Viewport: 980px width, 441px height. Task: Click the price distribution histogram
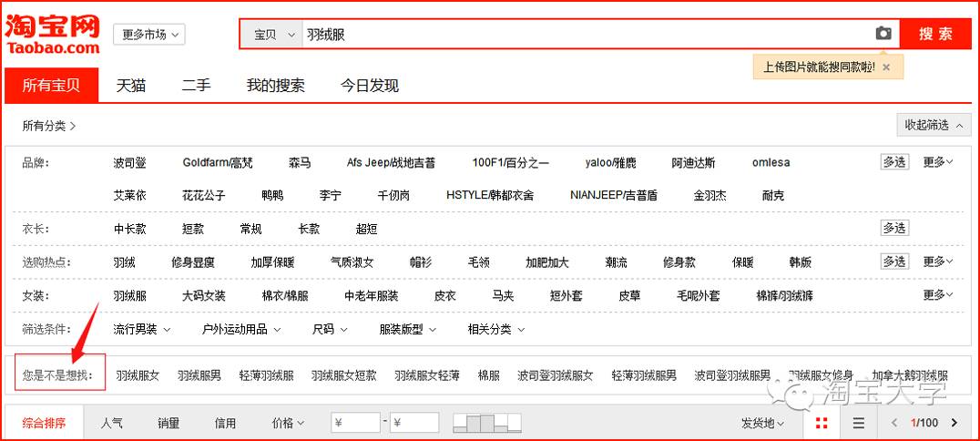coord(487,423)
